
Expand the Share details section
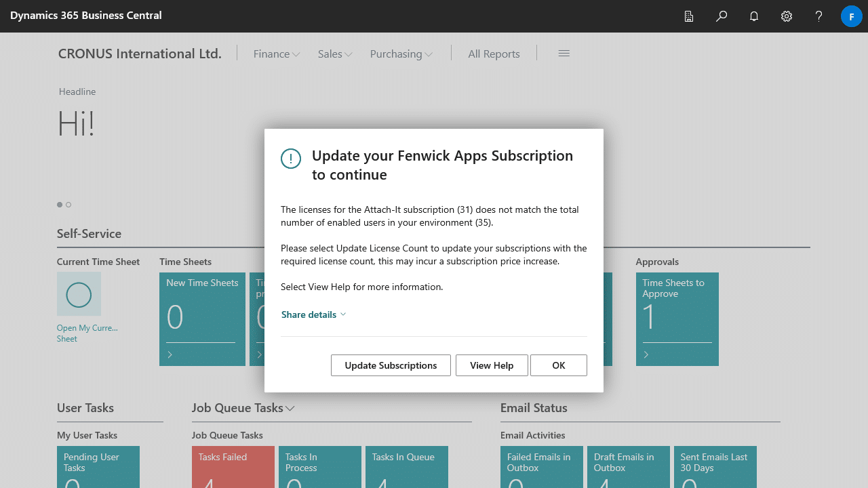pos(313,314)
